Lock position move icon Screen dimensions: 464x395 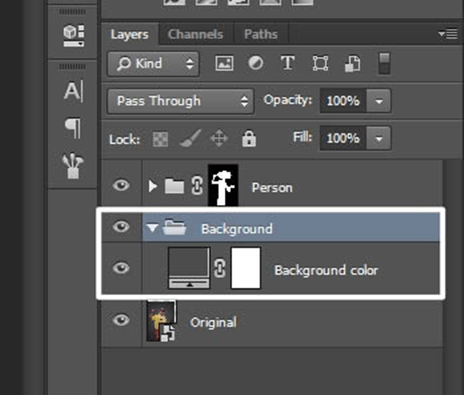(x=219, y=139)
